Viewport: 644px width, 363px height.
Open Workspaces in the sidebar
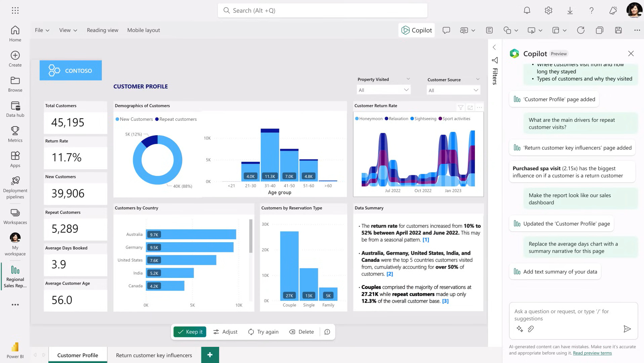coord(15,216)
